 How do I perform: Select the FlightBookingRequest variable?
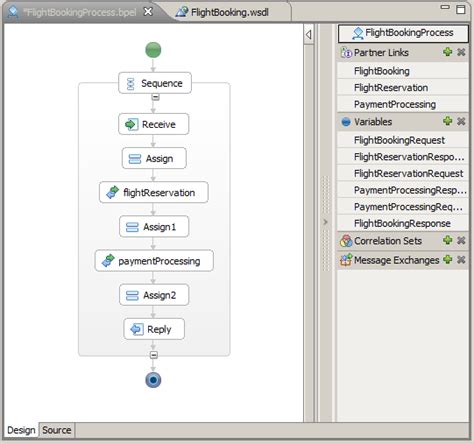tap(403, 140)
